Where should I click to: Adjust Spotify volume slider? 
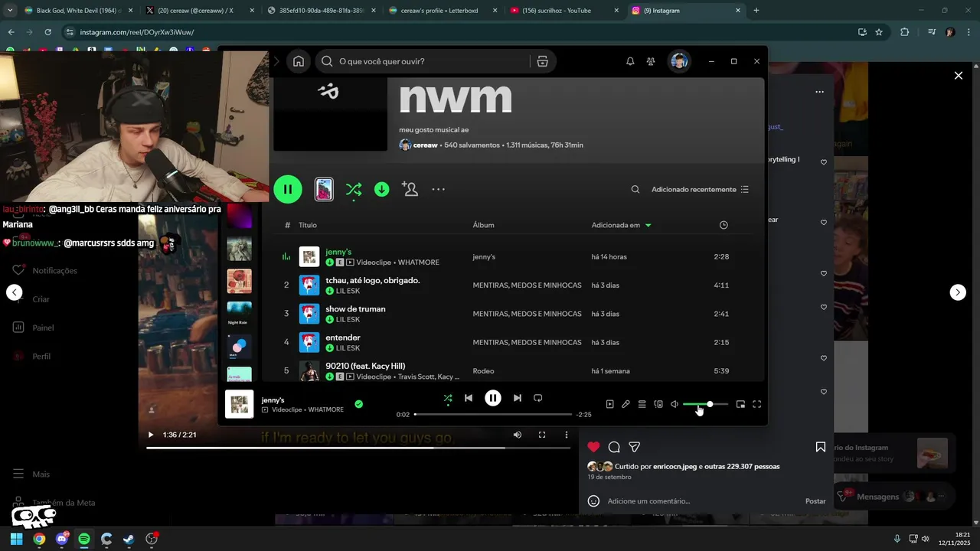(x=705, y=404)
